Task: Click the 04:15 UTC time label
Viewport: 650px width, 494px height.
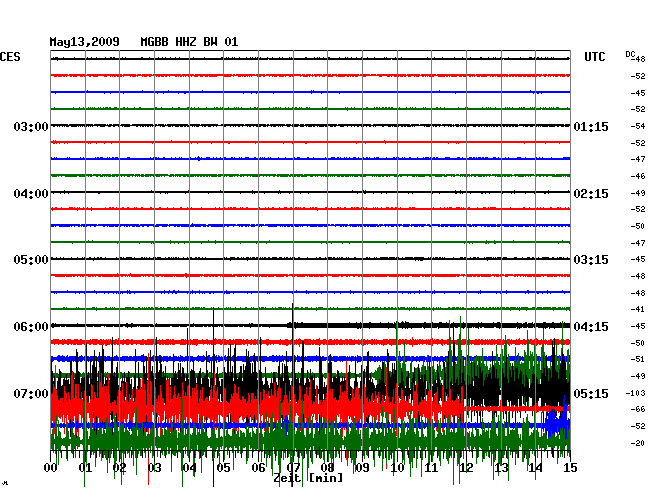Action: point(591,327)
